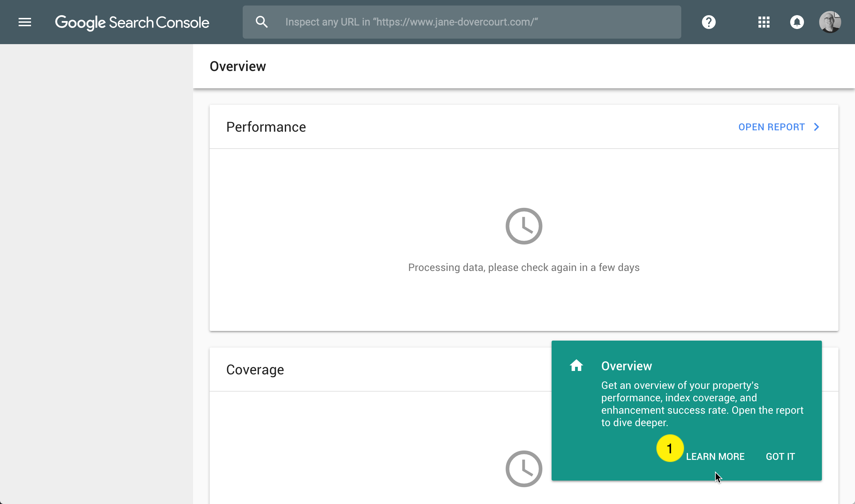
Task: Click the yellow number 1 marker
Action: (x=670, y=448)
